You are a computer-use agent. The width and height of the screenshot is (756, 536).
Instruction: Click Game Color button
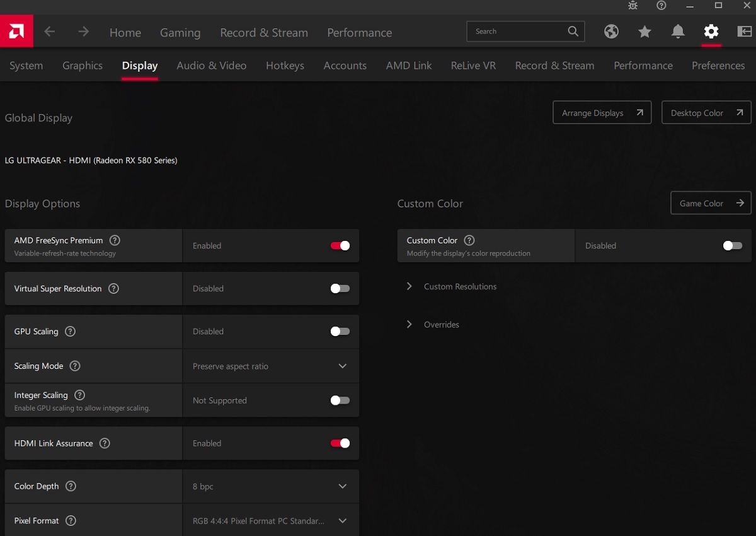coord(711,203)
